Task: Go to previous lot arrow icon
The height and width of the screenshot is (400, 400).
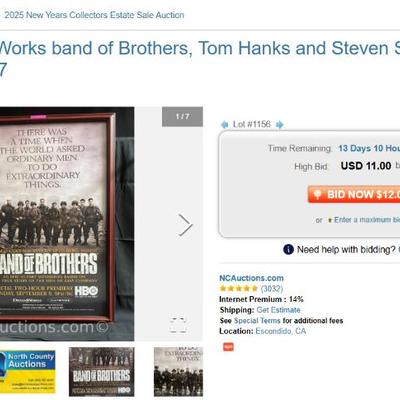Action: [x=224, y=125]
